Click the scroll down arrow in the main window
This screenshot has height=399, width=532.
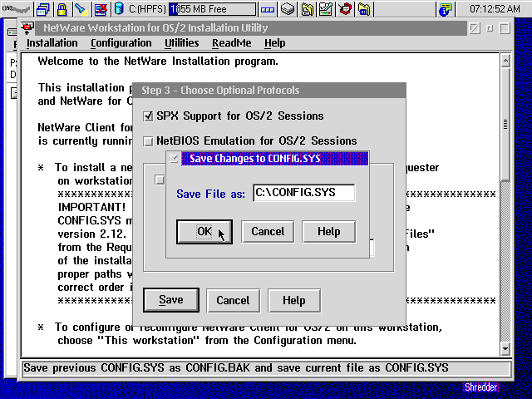(x=505, y=348)
